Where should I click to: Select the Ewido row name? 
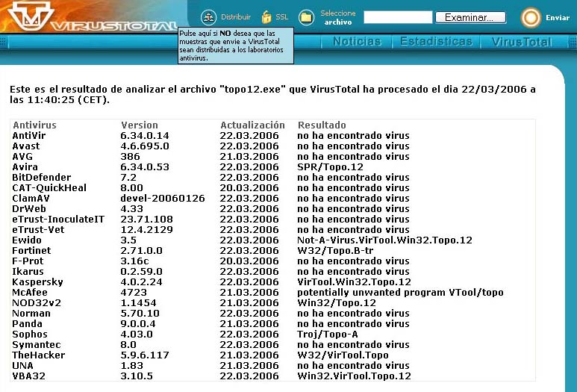tap(26, 240)
